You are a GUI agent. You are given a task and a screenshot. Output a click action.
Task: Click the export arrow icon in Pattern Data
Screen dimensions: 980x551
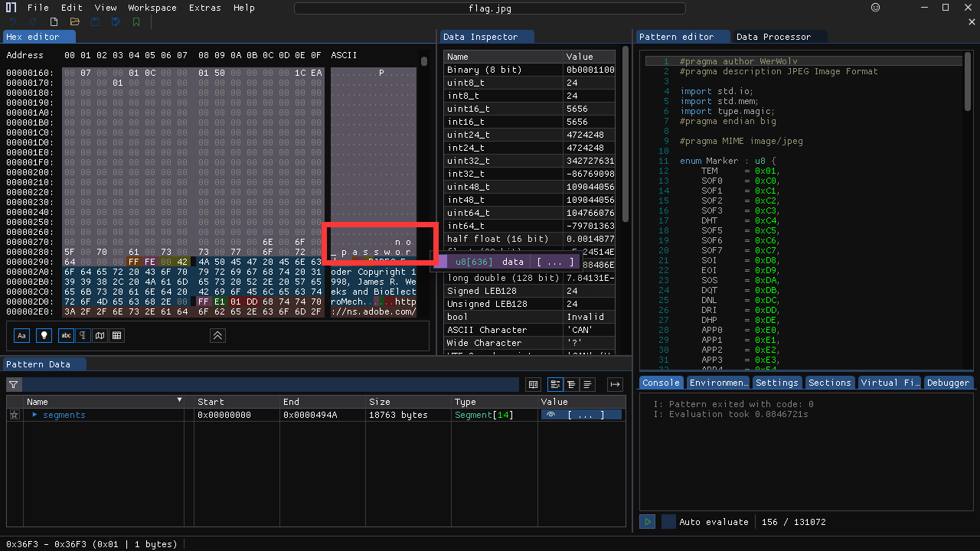pos(615,384)
